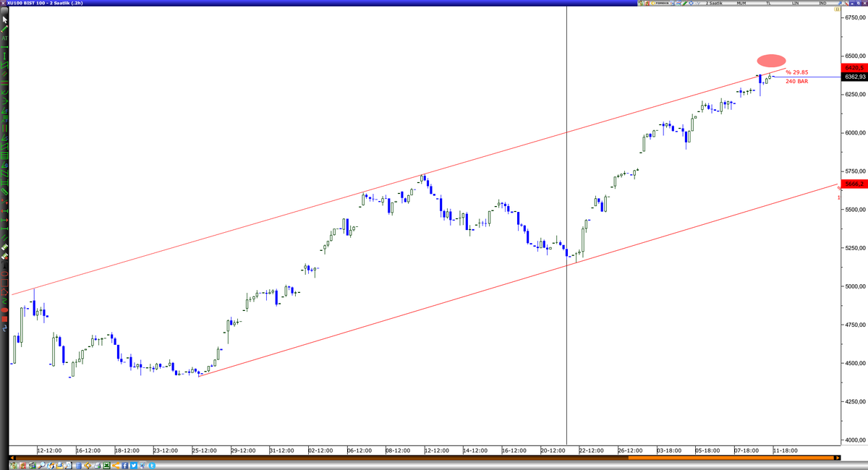Viewport: 868px width, 470px height.
Task: Click the red 5666,2 price tag
Action: click(854, 184)
